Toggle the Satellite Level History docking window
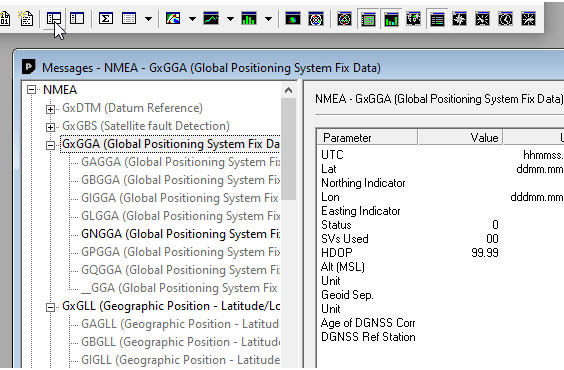564x370 pixels. [x=368, y=19]
